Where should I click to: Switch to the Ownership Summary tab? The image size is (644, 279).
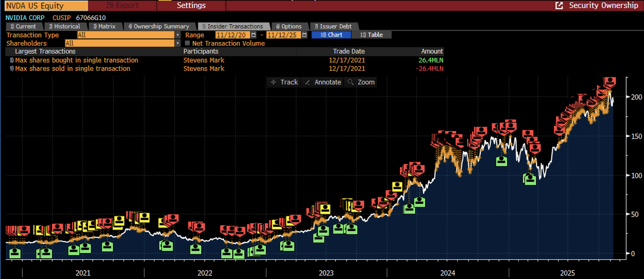point(159,26)
